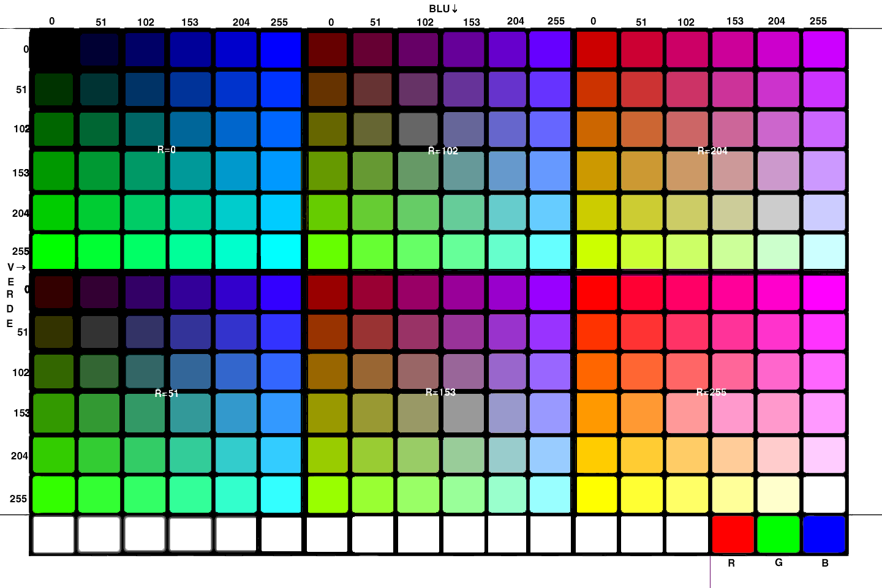The width and height of the screenshot is (882, 588).
Task: Select purple swatch (R=153, G=0, B=255)
Action: coord(550,292)
